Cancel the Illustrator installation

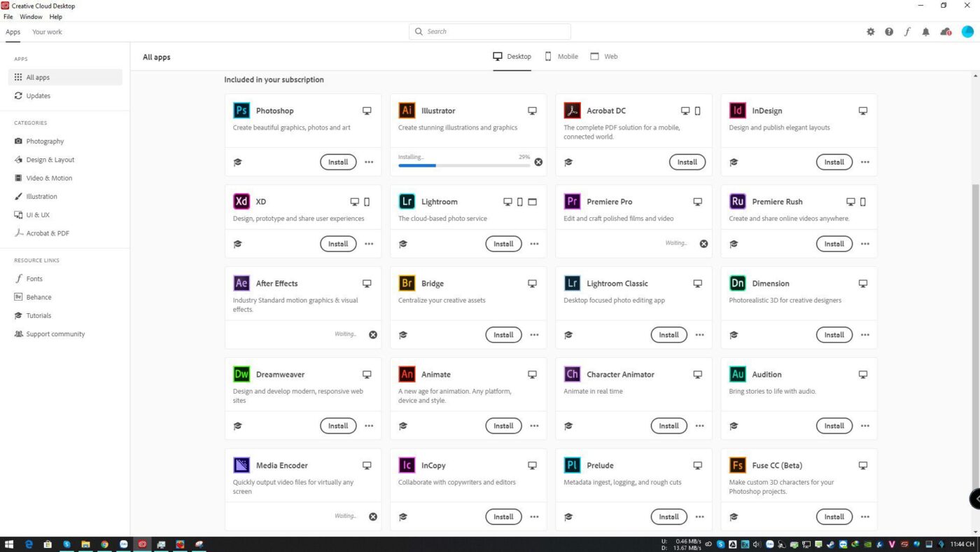(538, 162)
